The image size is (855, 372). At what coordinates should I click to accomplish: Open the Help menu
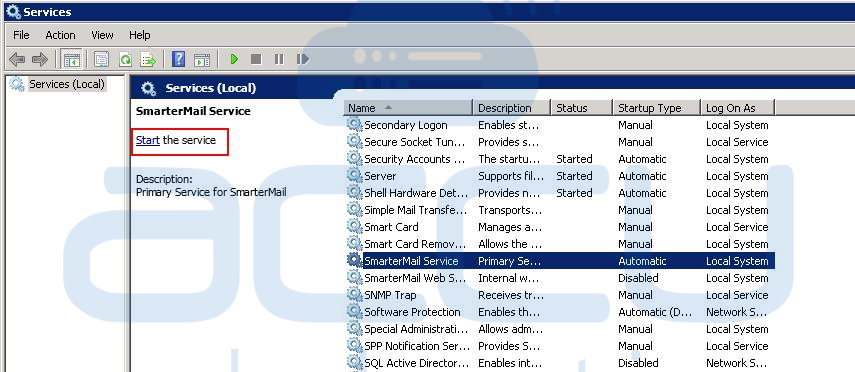point(140,35)
